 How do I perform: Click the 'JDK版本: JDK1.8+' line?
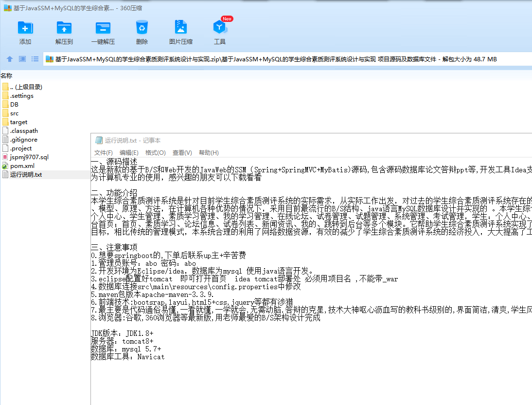[122, 333]
